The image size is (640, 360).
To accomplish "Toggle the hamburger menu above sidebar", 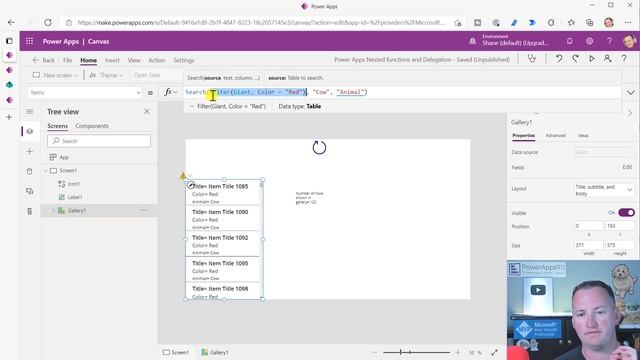I will (29, 111).
